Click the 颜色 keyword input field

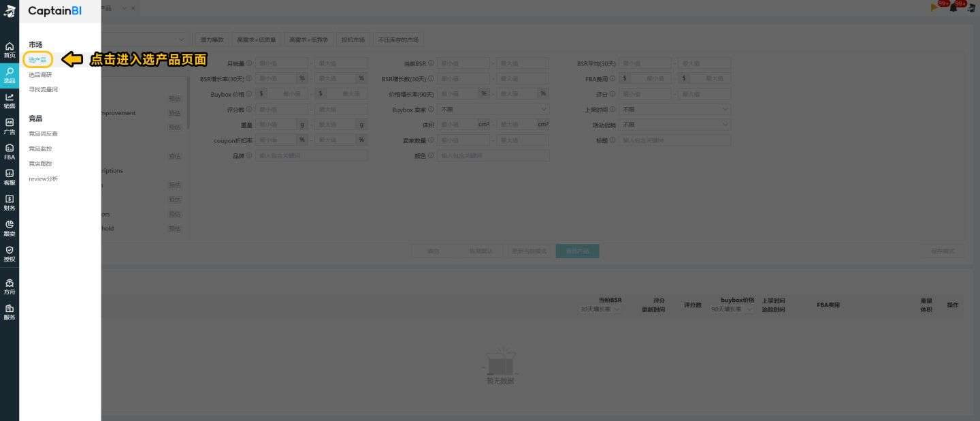[493, 155]
